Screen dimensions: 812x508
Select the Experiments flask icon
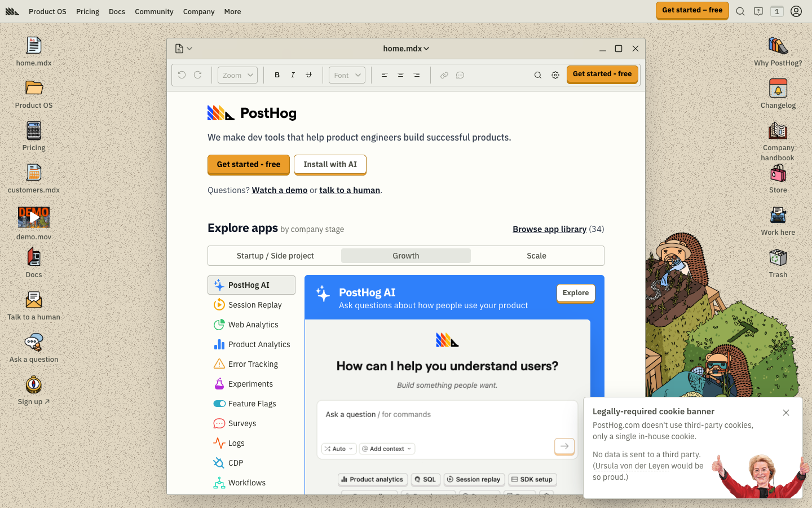[219, 384]
